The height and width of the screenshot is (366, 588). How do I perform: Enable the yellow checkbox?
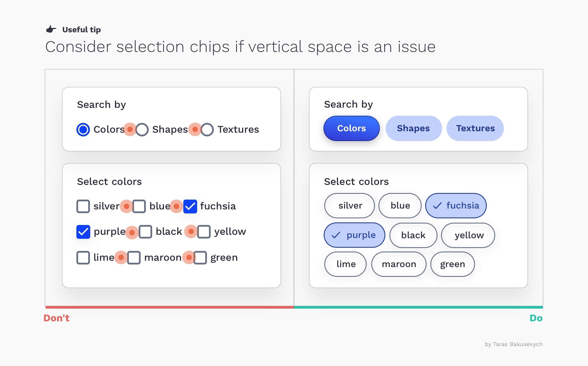204,232
